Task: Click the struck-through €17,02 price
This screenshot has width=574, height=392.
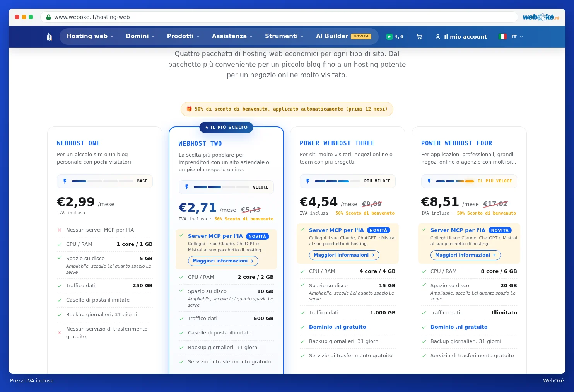Action: click(495, 204)
